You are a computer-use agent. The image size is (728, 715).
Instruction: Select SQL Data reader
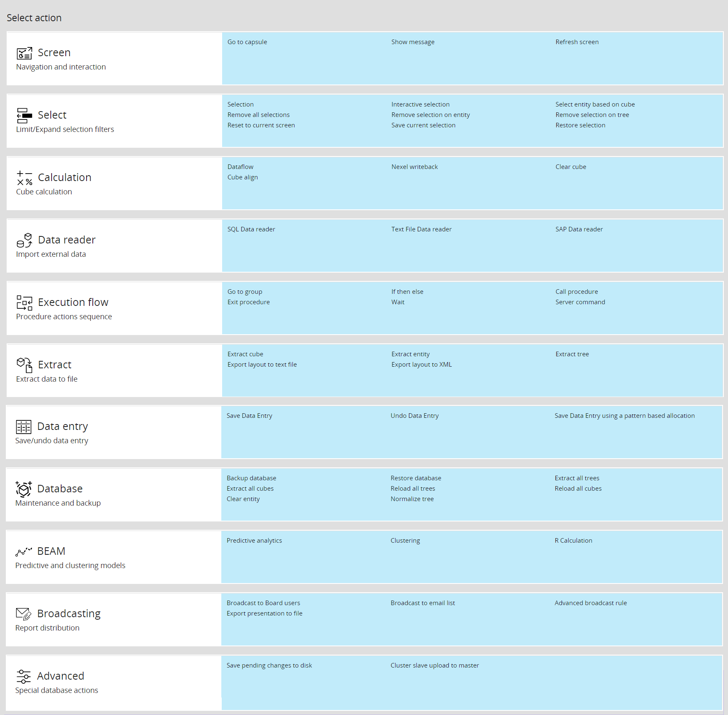[251, 229]
